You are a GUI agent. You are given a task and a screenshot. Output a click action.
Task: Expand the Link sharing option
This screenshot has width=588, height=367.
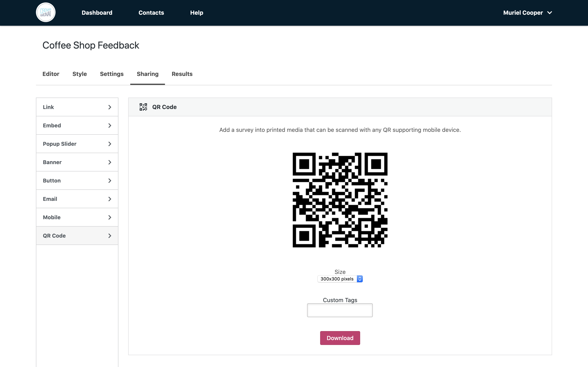coord(77,107)
